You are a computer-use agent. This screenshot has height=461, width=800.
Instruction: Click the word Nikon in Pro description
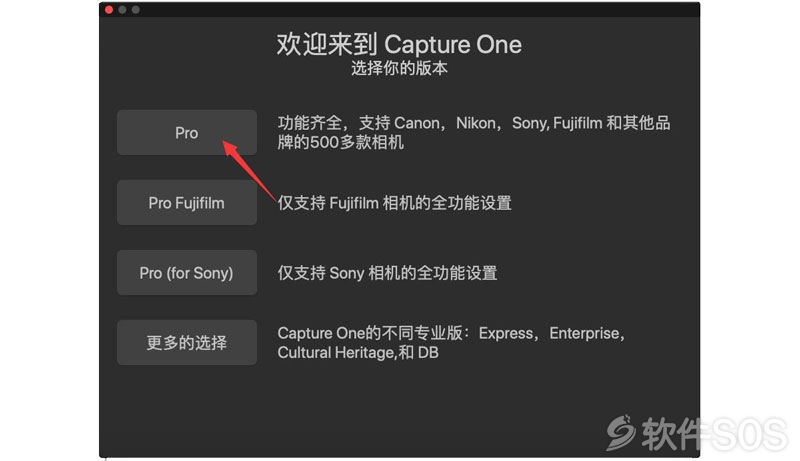(x=476, y=123)
